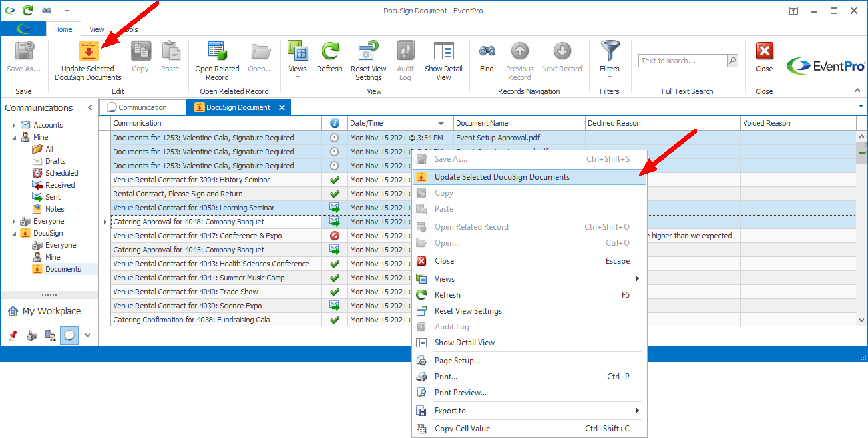The height and width of the screenshot is (438, 868).
Task: Choose Print Preview in context menu
Action: (529, 393)
